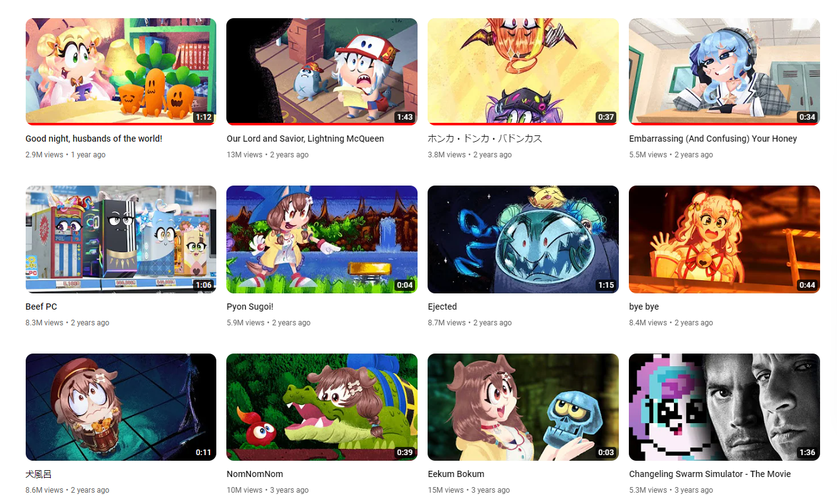Select the 'Pyon Sugoi!' video title

coord(250,307)
